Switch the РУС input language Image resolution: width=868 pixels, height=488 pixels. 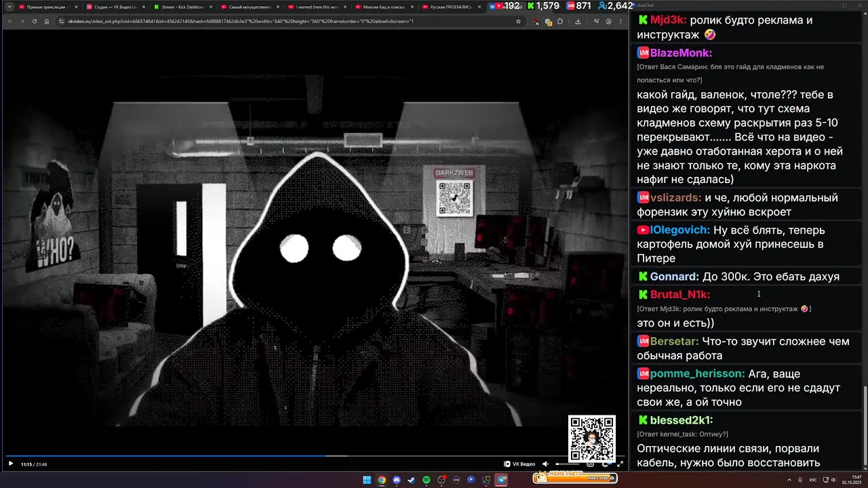coord(813,480)
